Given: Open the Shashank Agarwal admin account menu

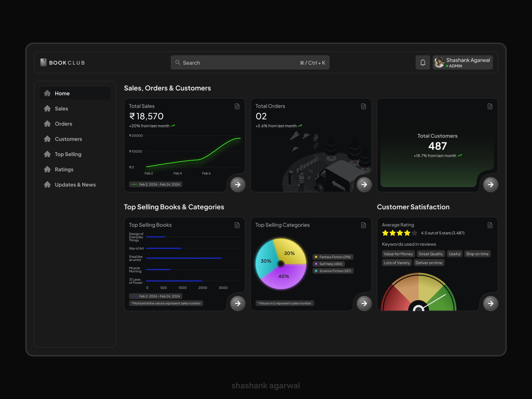Looking at the screenshot, I should pos(463,63).
